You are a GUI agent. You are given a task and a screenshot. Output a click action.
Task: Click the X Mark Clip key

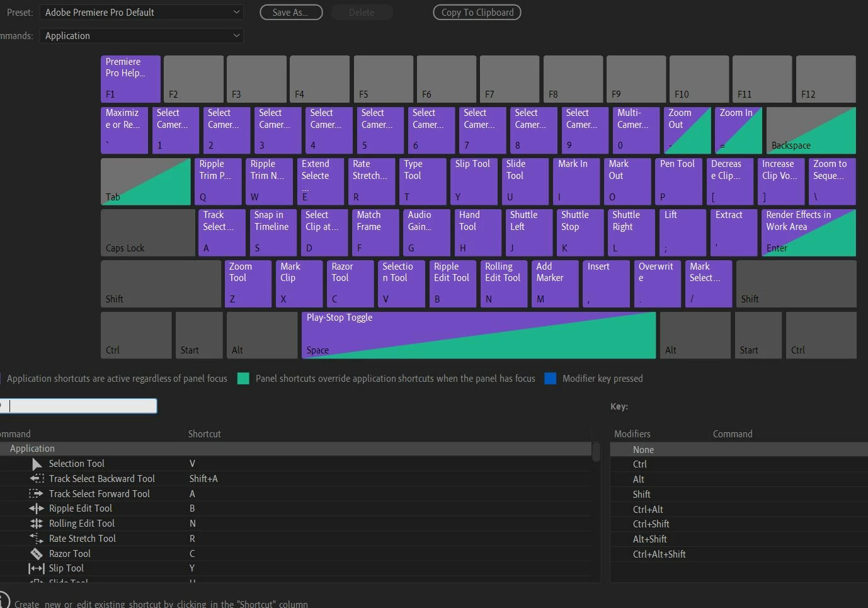299,284
